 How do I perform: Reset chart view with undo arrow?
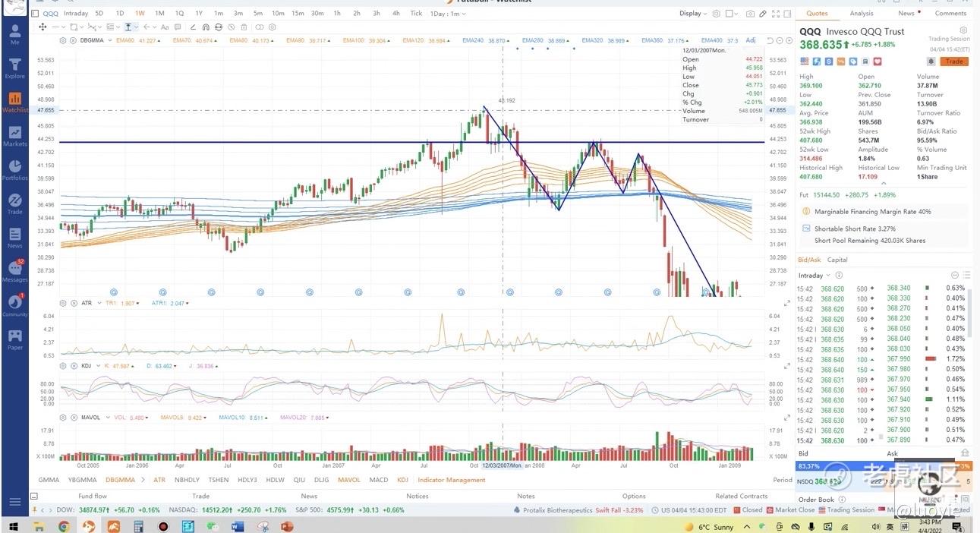click(x=769, y=40)
